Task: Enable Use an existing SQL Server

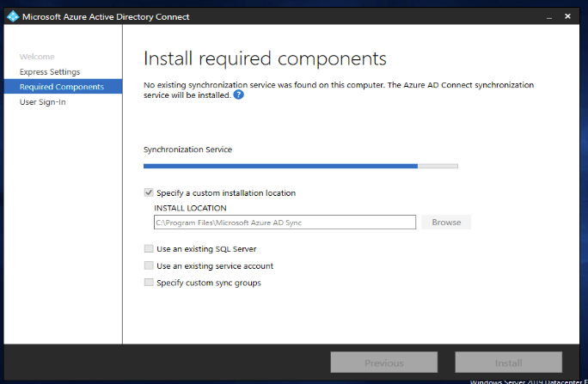Action: [149, 249]
